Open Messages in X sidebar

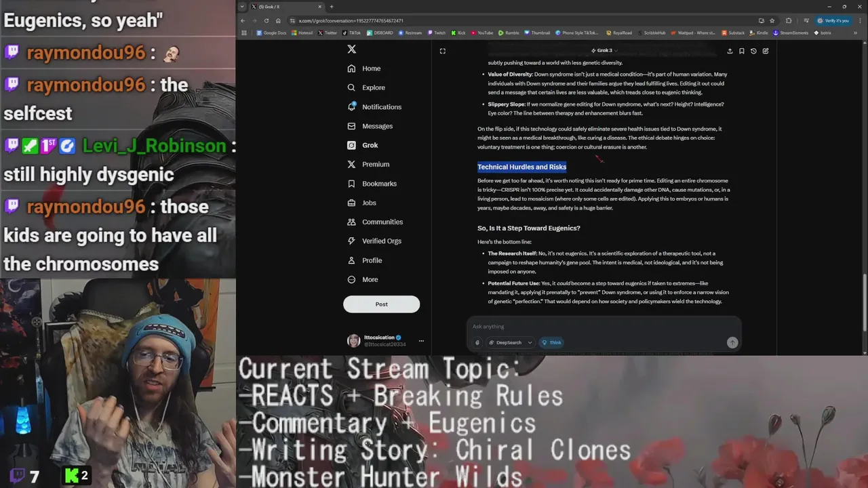point(370,126)
